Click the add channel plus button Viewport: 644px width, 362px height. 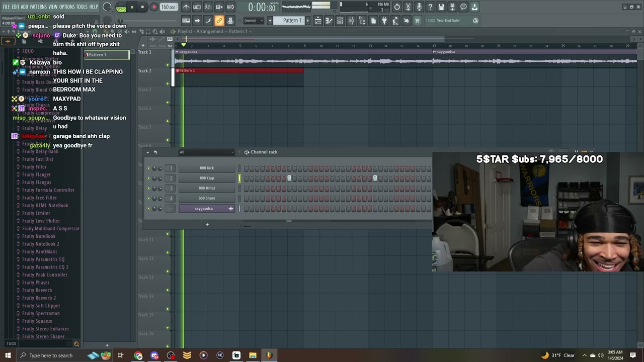coord(207,224)
